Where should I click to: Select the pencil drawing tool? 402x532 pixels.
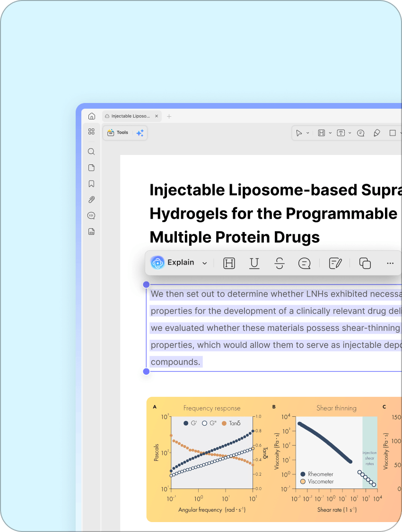point(377,133)
